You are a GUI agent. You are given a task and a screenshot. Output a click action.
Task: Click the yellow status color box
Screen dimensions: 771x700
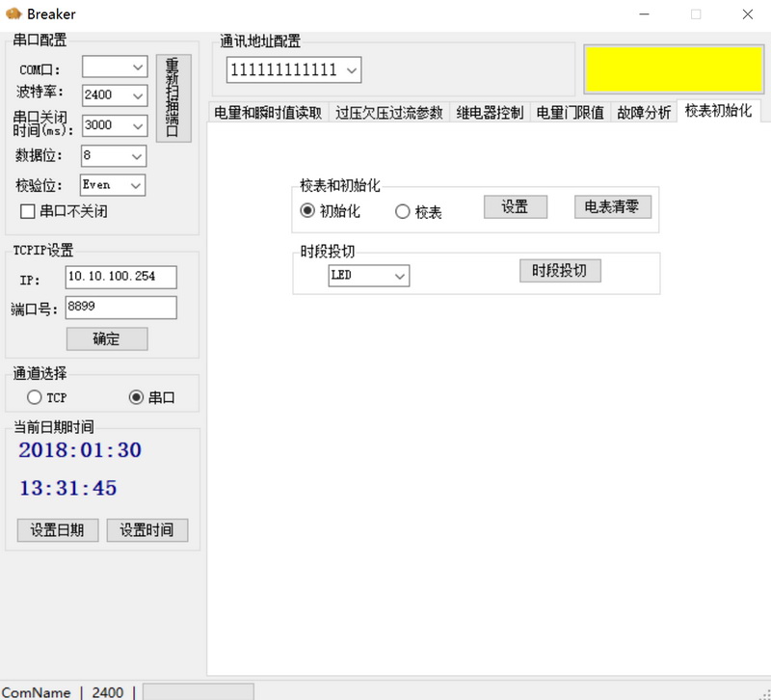pos(672,68)
